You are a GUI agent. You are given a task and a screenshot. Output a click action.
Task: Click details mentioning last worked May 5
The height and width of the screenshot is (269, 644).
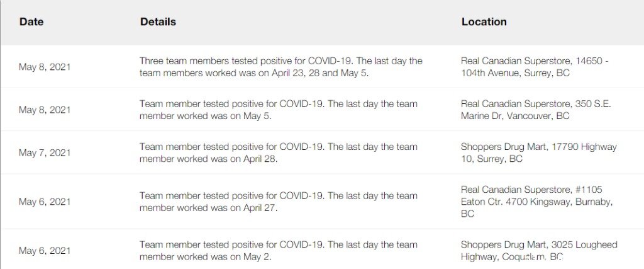pyautogui.click(x=279, y=110)
